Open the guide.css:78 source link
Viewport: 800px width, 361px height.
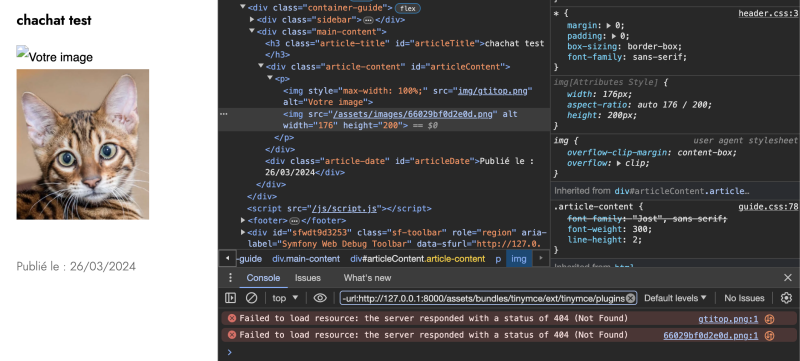pyautogui.click(x=768, y=207)
